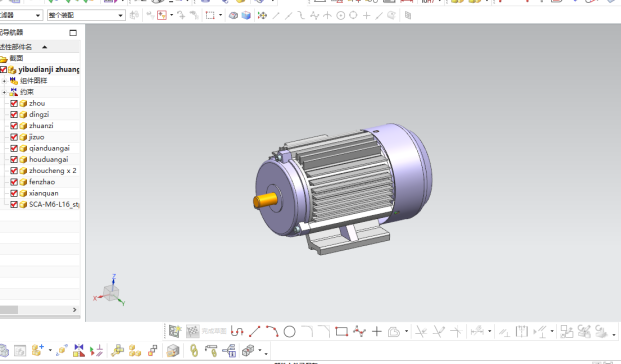Click the XYZ orientation triad cube
The width and height of the screenshot is (621, 364).
click(x=110, y=292)
